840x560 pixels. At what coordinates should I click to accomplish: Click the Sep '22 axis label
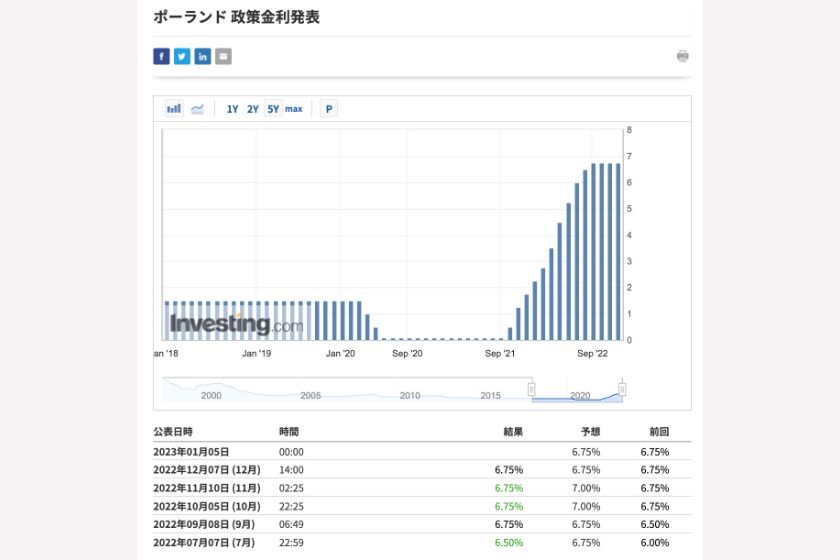(592, 354)
